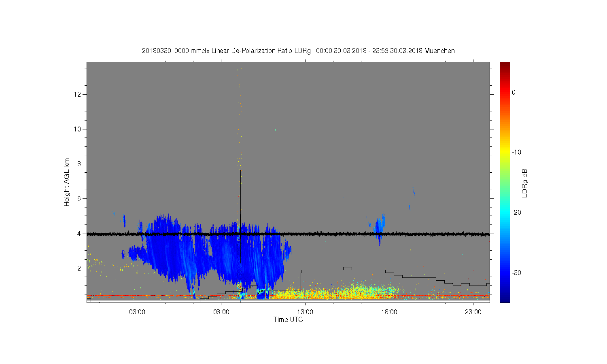Click the -20 dB colorbar tick label
Image resolution: width=607 pixels, height=364 pixels.
point(516,212)
